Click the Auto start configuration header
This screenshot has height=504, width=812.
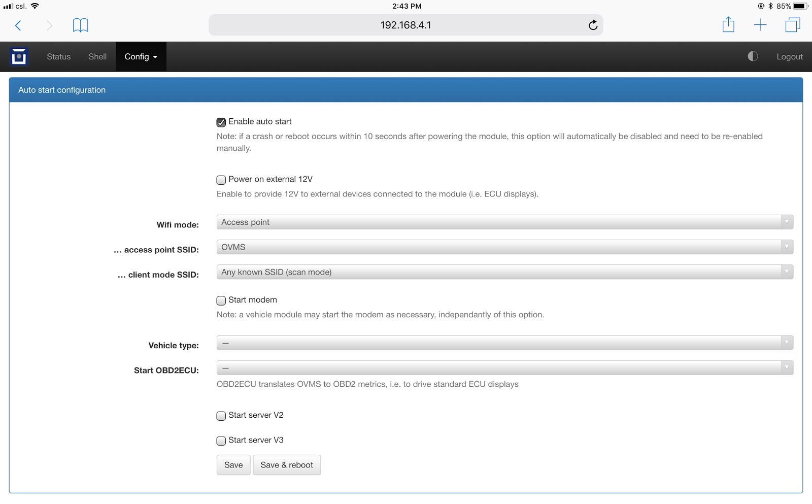[x=406, y=90]
